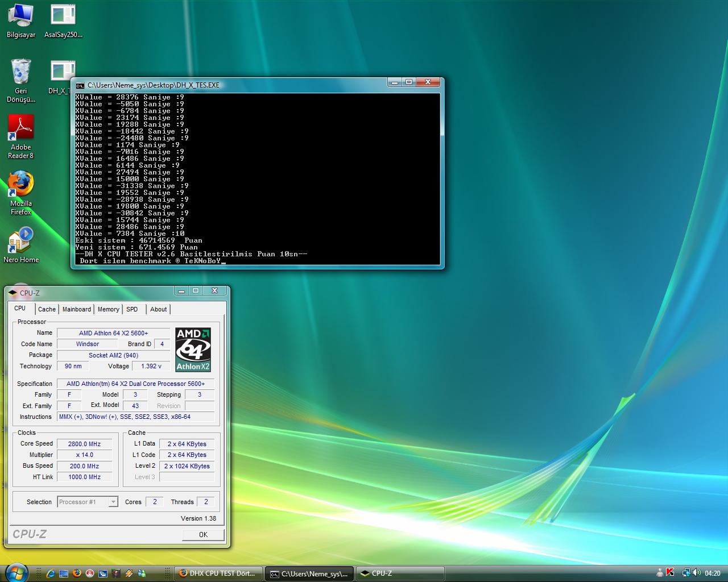
Task: Launch Internet Explorer from quick launch
Action: click(51, 573)
